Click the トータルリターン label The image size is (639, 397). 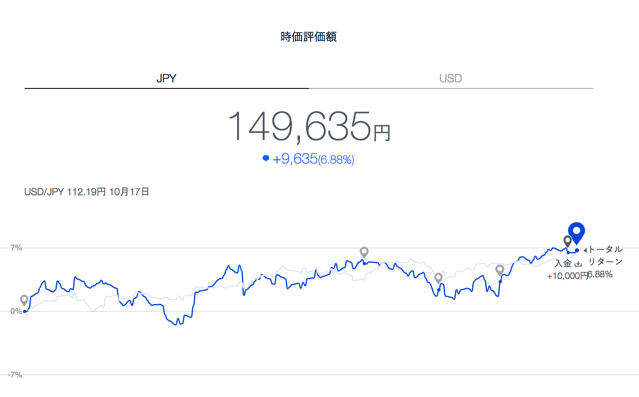click(605, 255)
